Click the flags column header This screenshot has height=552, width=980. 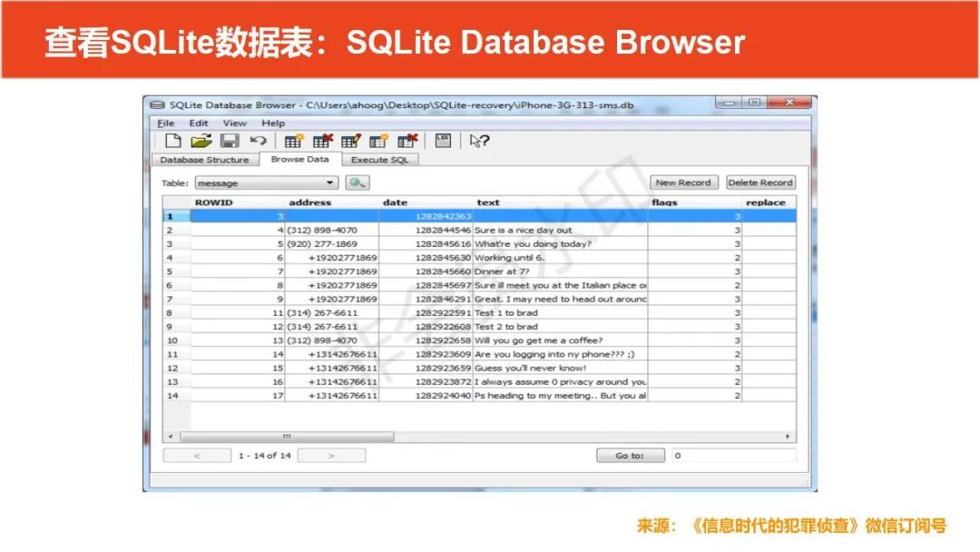(695, 202)
